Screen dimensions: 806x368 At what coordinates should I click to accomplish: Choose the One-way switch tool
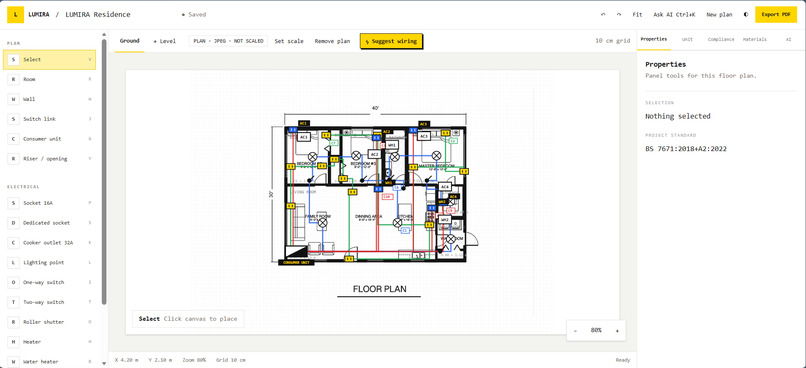click(49, 282)
